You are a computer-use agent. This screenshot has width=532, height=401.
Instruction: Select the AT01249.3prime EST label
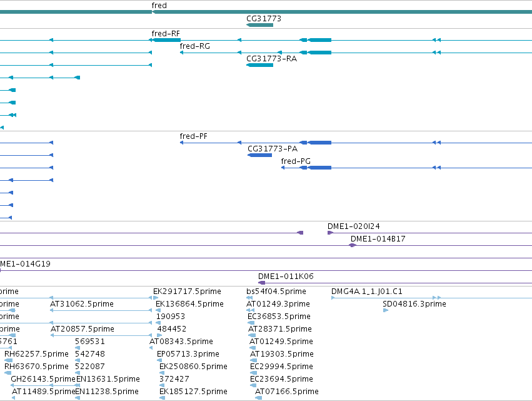point(278,304)
